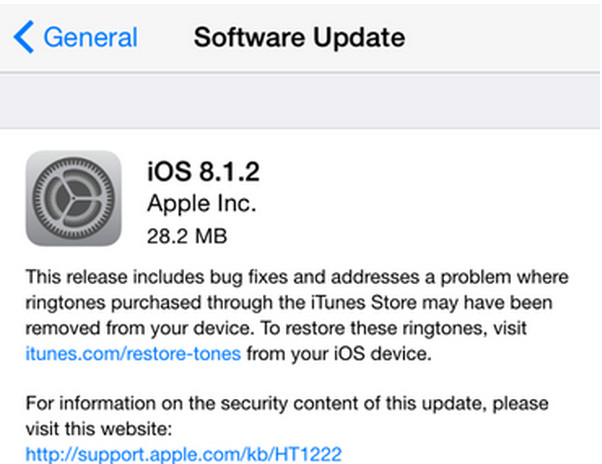Open the itunes.com/restore-tones link

(x=133, y=354)
